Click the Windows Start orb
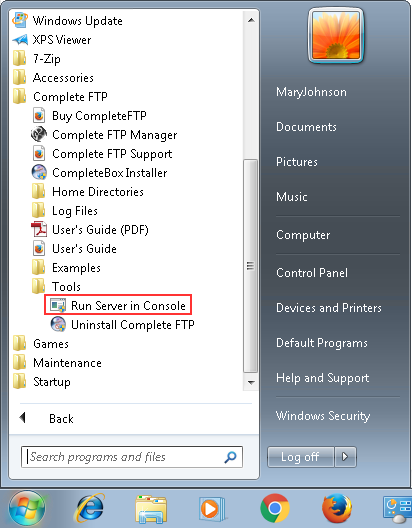The width and height of the screenshot is (412, 528). [27, 508]
